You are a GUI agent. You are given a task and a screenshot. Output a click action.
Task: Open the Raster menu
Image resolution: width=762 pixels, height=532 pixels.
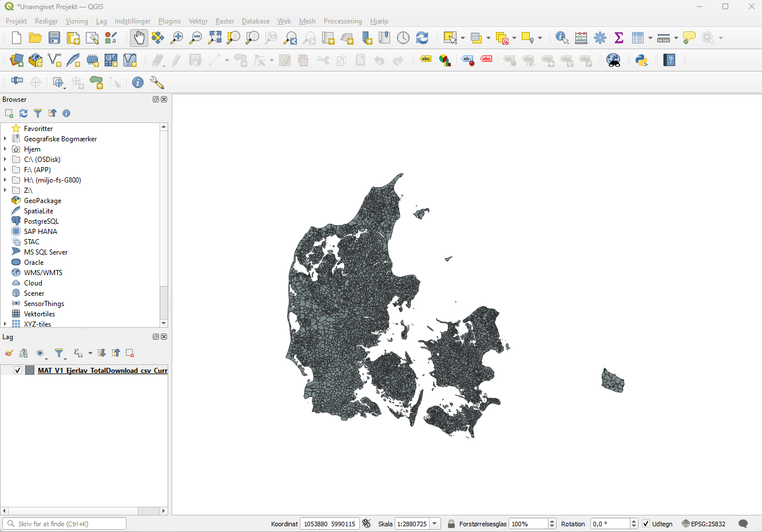pos(225,21)
